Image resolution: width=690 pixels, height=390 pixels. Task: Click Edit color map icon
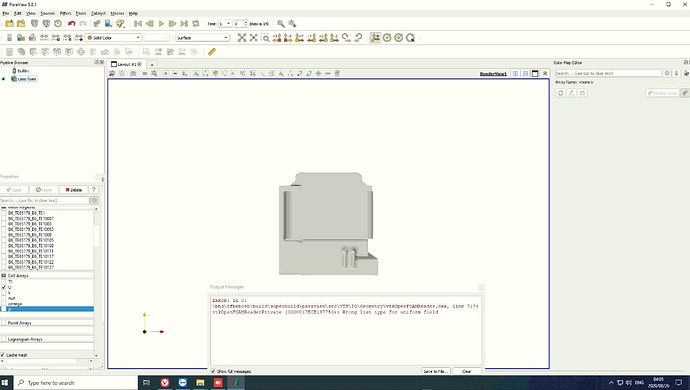(21, 38)
